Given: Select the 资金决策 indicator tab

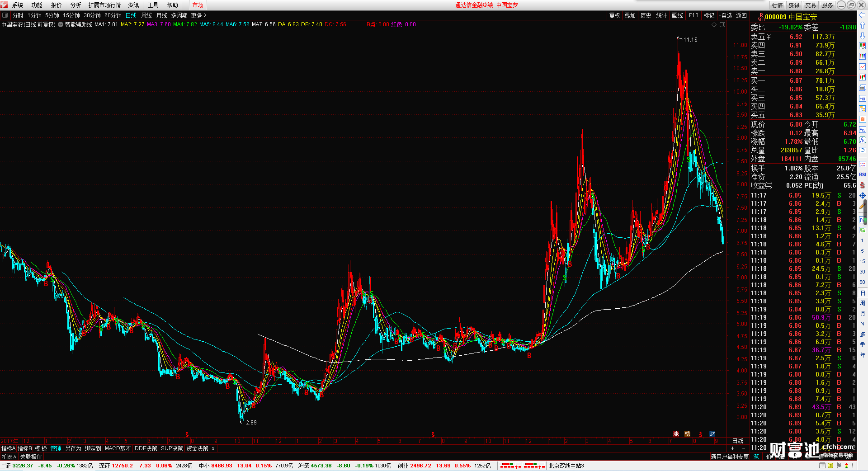Looking at the screenshot, I should [x=197, y=448].
